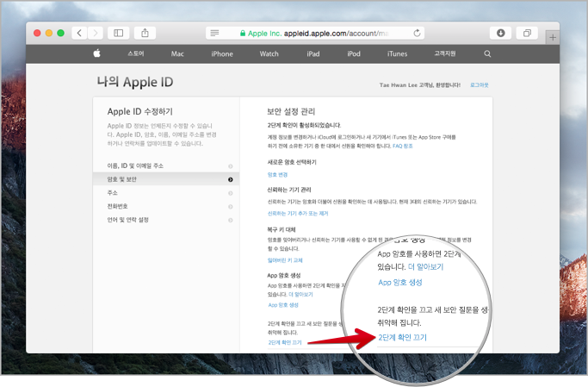Close the Safari window with red button
The width and height of the screenshot is (588, 387).
[37, 33]
